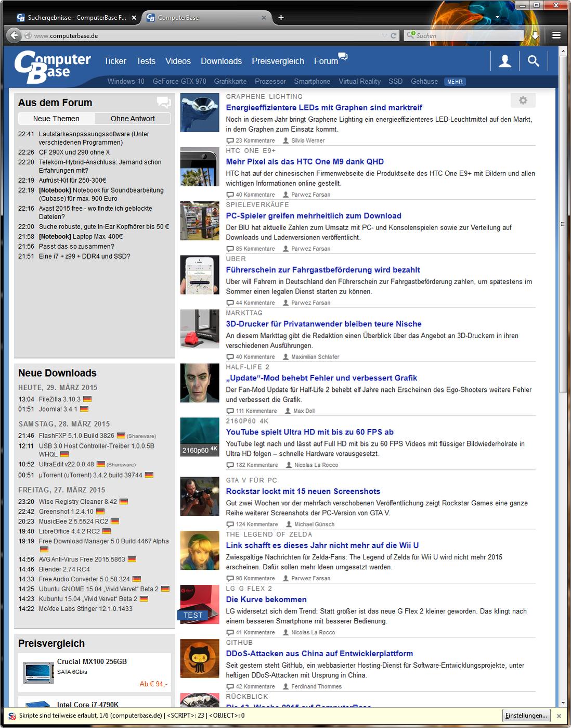This screenshot has height=728, width=571.
Task: Open article YouTube spielt Ultra HD mit 60 FPS
Action: (309, 432)
